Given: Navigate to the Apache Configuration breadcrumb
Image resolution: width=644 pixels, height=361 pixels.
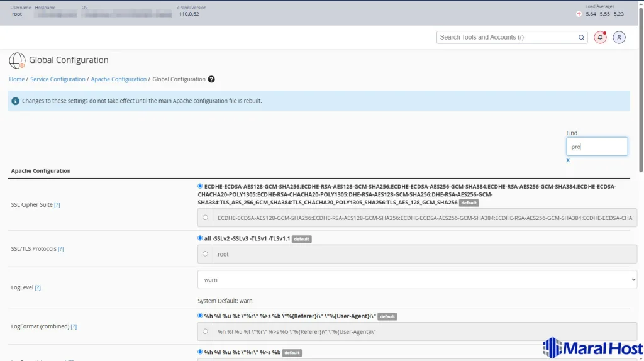Looking at the screenshot, I should pos(118,79).
